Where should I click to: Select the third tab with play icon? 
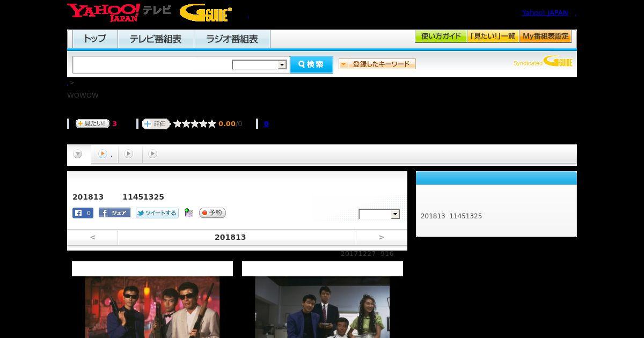tap(129, 154)
